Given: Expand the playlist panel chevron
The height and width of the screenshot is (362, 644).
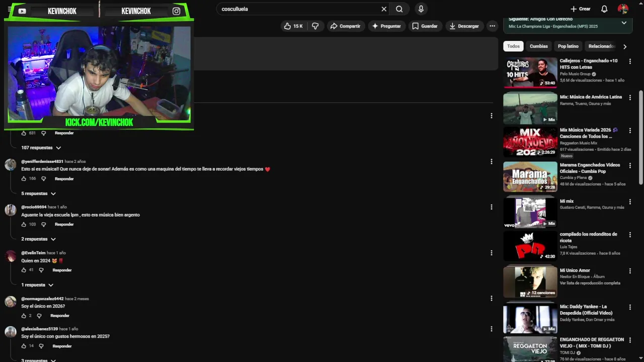Looking at the screenshot, I should click(x=624, y=23).
